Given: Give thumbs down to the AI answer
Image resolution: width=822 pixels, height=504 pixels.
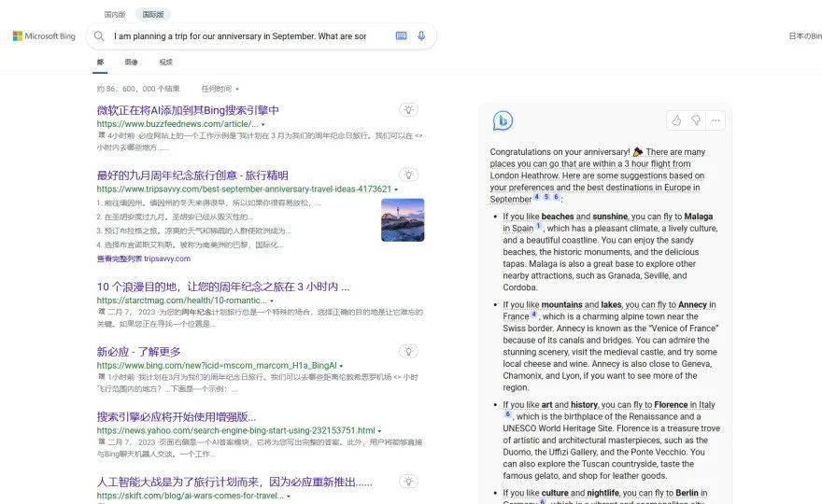Looking at the screenshot, I should tap(696, 120).
